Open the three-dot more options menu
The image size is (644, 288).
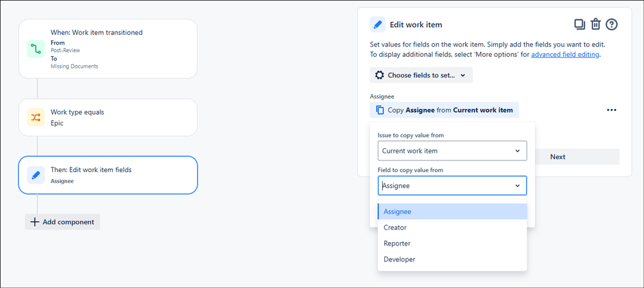[612, 110]
